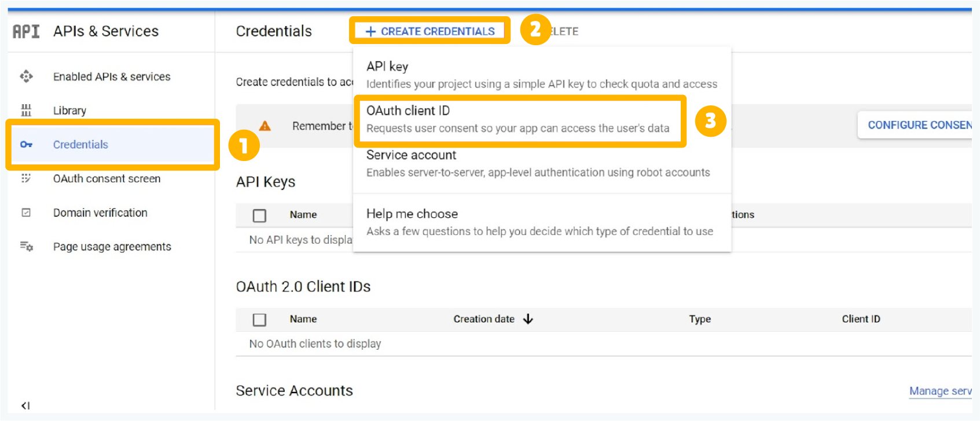Screen dimensions: 980x421
Task: Check the header checkbox under OAuth 2.0 Client IDs
Action: point(259,319)
